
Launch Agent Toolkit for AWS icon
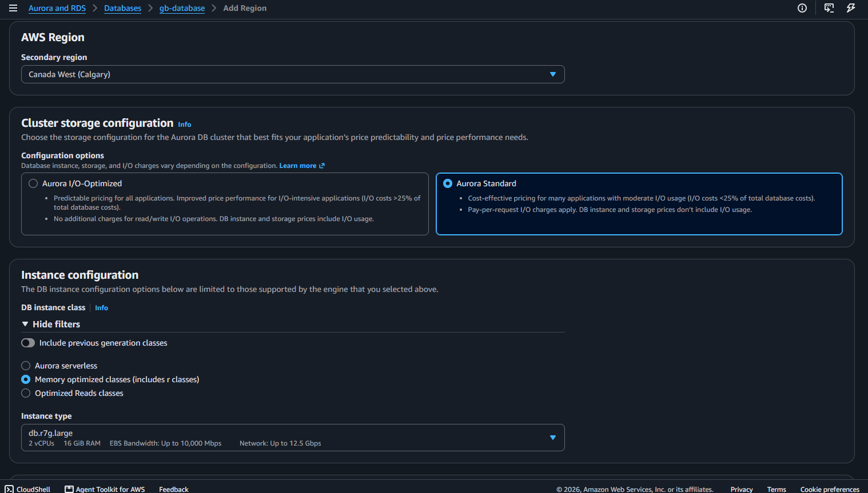(69, 489)
